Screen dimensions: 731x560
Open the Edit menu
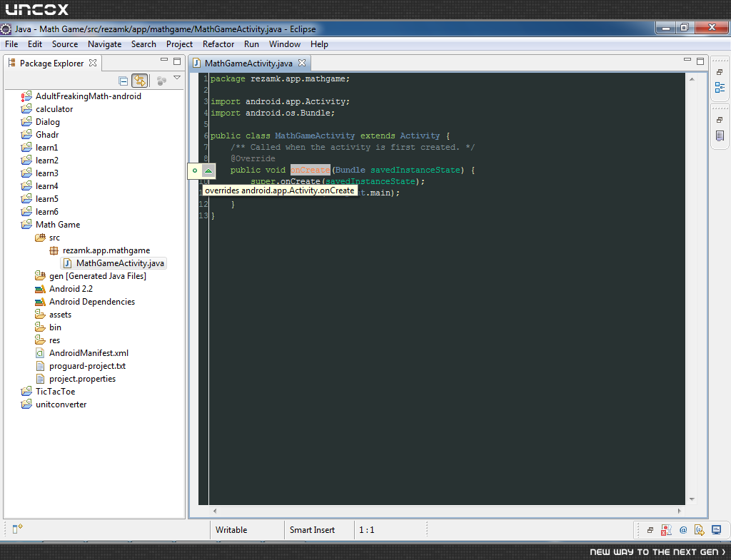coord(35,44)
